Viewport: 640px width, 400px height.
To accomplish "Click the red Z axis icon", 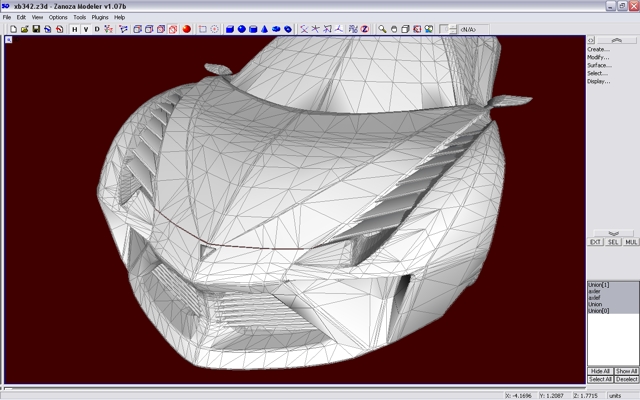I will coord(364,29).
